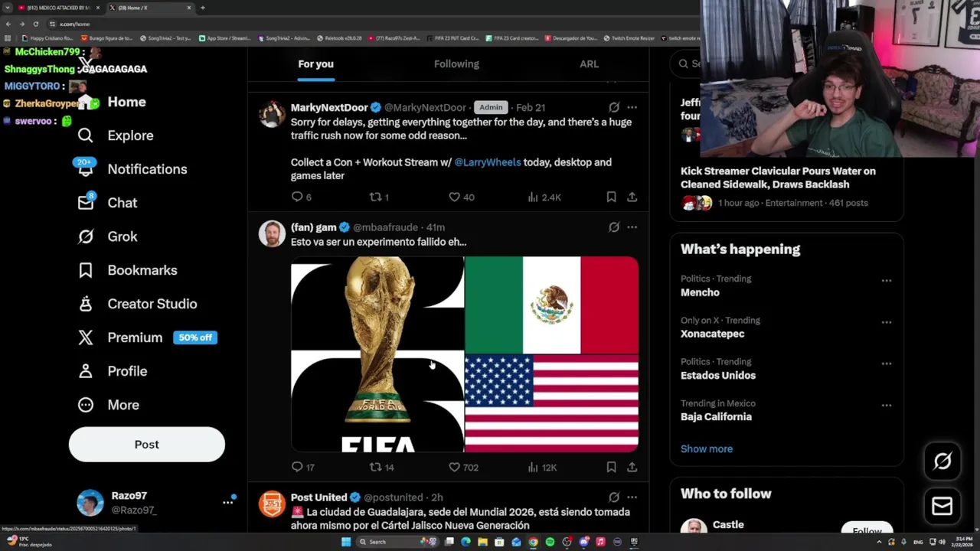Open Bookmarks in the sidebar
The height and width of the screenshot is (551, 980).
(x=127, y=270)
